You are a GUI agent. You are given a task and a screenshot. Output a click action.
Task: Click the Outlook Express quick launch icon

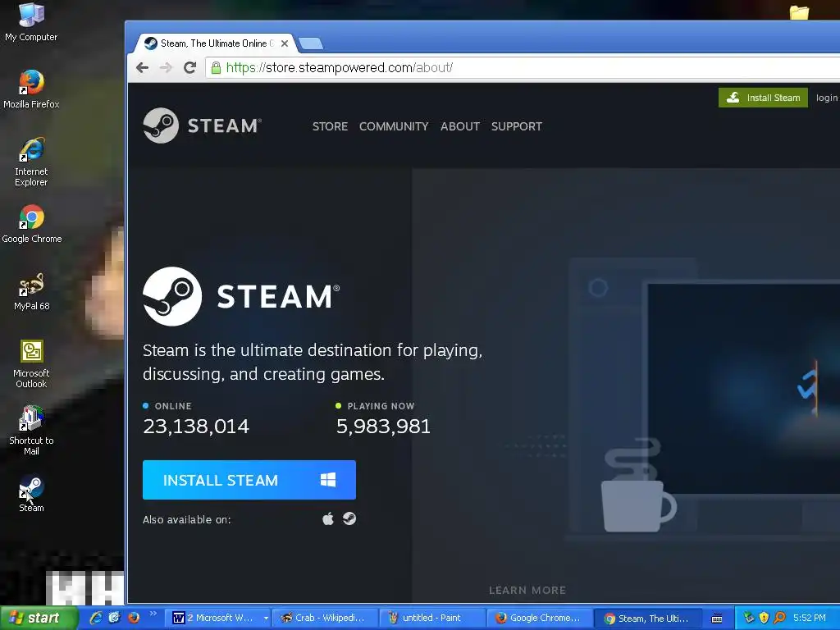point(114,618)
